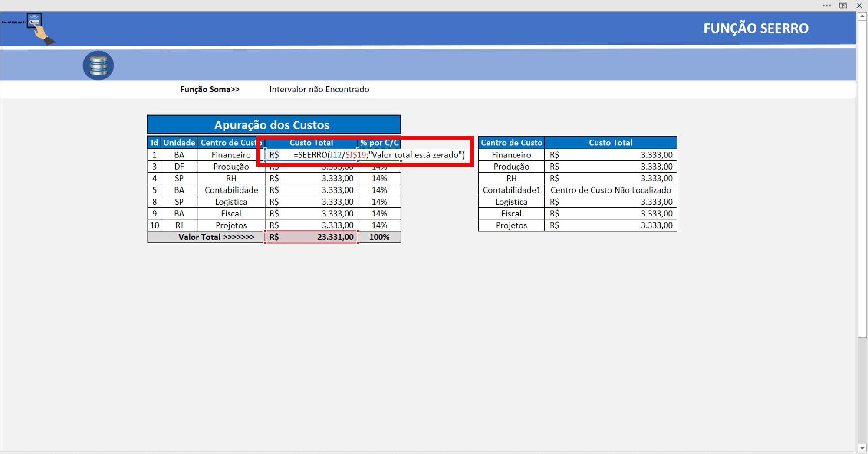Click the ribbon display options icon
The width and height of the screenshot is (868, 454).
click(843, 5)
